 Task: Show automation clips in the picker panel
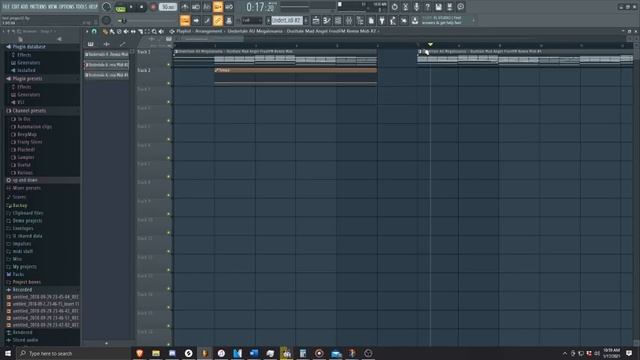[x=122, y=44]
